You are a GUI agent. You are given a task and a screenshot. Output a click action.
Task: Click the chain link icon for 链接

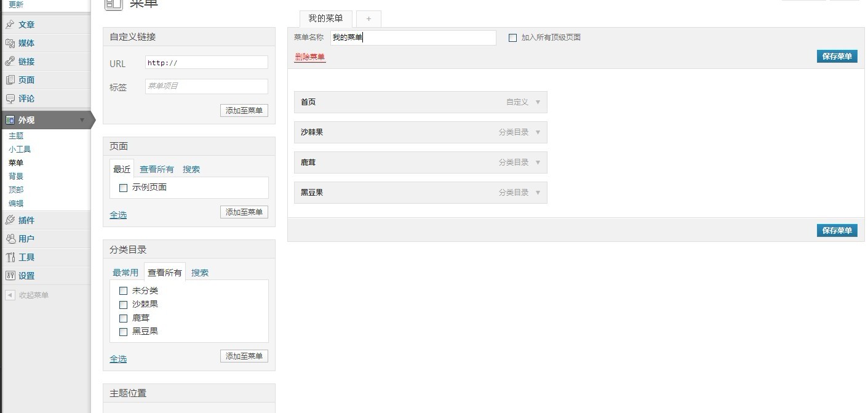point(10,62)
